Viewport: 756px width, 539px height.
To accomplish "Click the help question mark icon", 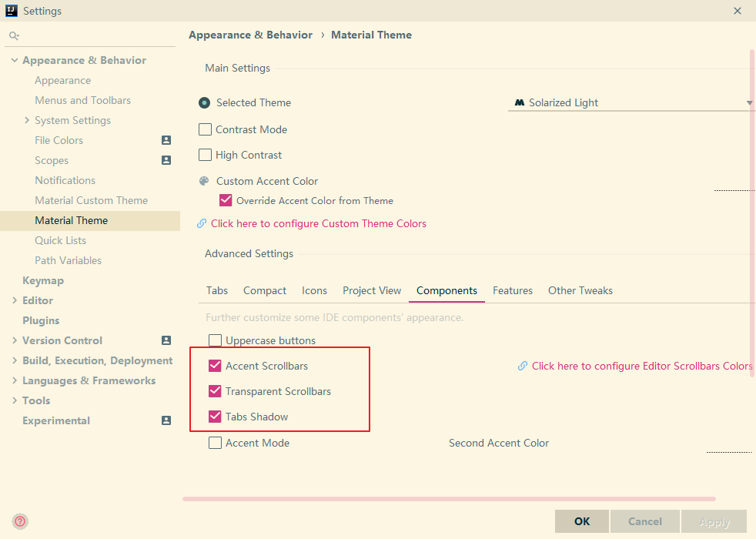I will coord(20,521).
